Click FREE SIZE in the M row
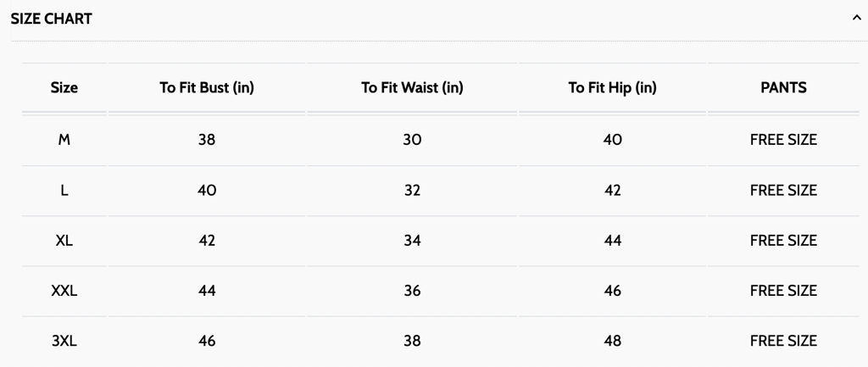The width and height of the screenshot is (868, 367). [x=783, y=140]
